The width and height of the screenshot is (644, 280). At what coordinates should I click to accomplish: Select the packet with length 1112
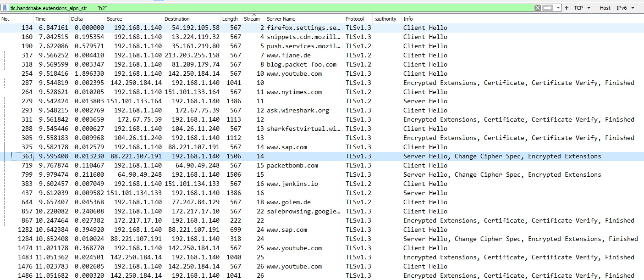[x=322, y=138]
